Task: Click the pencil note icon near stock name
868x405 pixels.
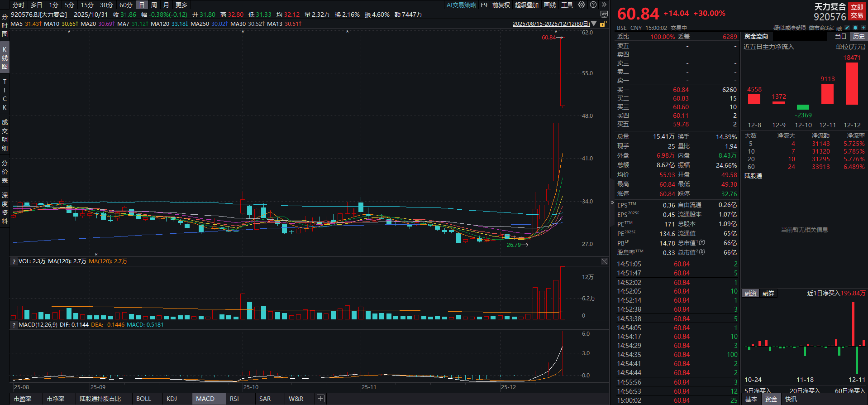Action: pyautogui.click(x=847, y=28)
